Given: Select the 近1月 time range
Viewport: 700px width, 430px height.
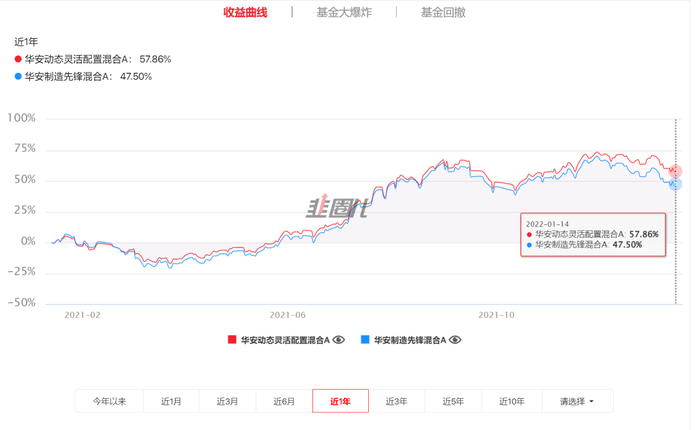Looking at the screenshot, I should (171, 401).
